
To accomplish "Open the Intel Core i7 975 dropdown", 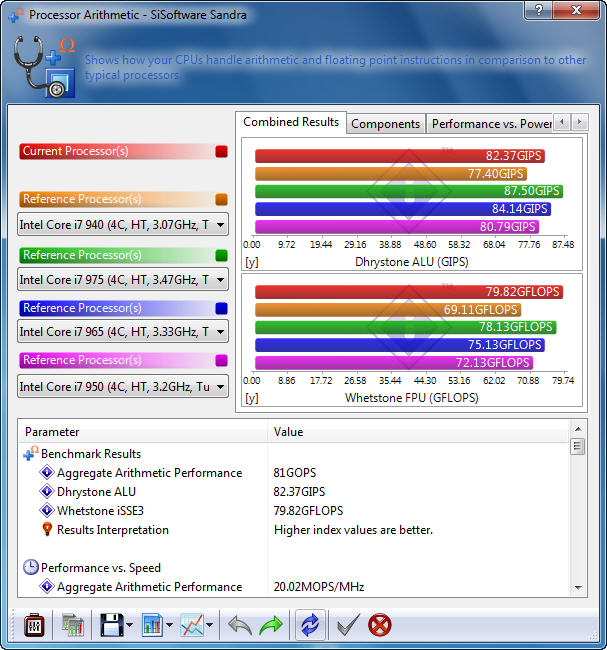I will pyautogui.click(x=123, y=279).
